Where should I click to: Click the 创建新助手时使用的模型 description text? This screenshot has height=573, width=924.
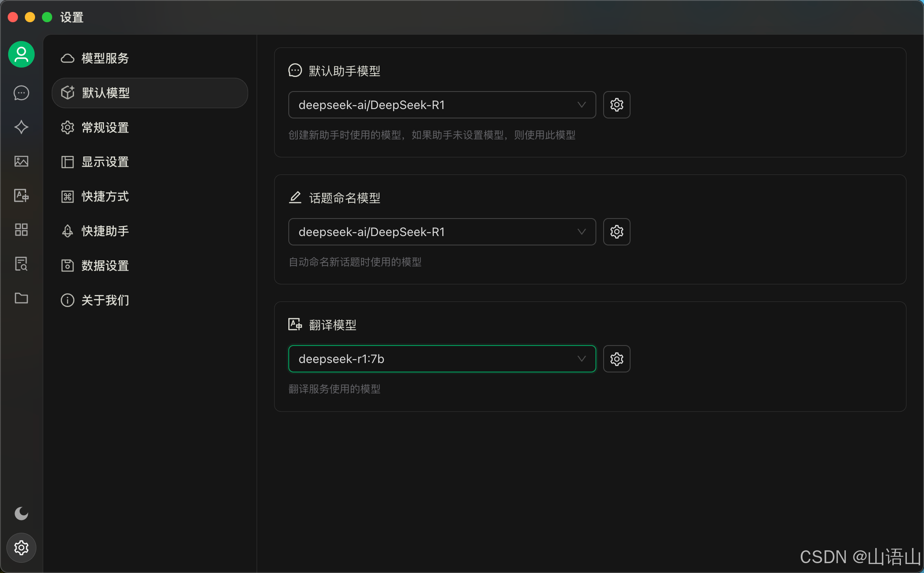[x=432, y=135]
